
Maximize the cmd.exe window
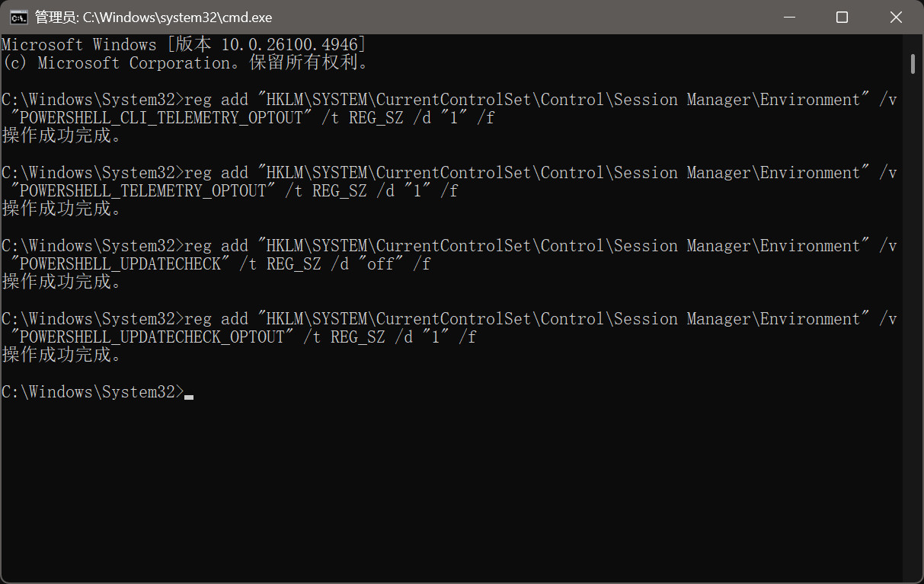click(x=842, y=17)
